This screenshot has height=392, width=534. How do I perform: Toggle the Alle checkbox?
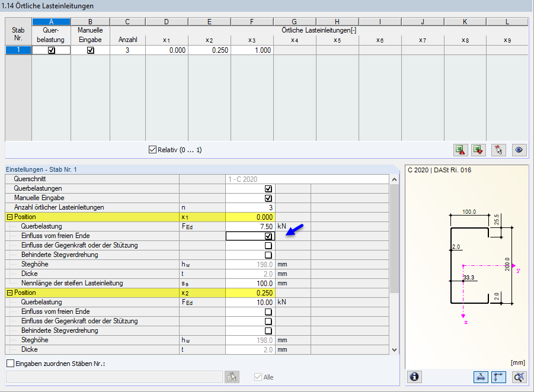coord(258,377)
